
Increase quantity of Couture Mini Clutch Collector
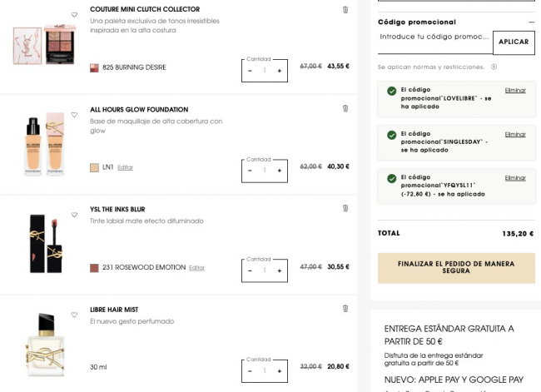coord(279,71)
